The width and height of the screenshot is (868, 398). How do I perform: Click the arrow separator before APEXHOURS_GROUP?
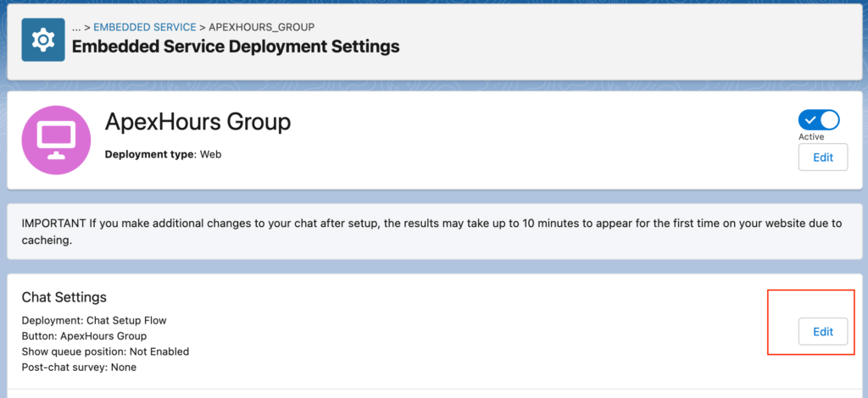coord(203,27)
